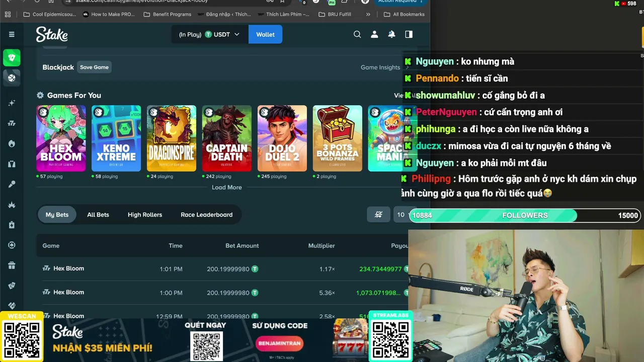Click the home icon in browser toolbar
Image resolution: width=644 pixels, height=362 pixels.
51,2
